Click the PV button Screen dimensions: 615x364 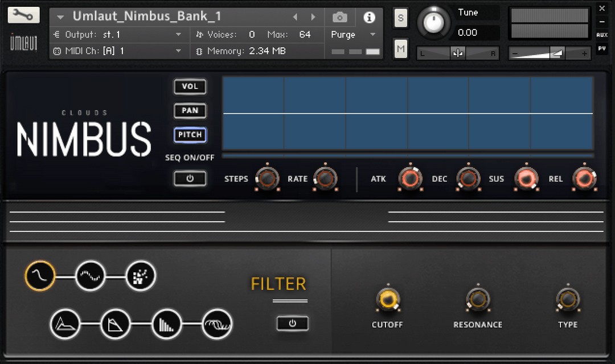pos(602,48)
